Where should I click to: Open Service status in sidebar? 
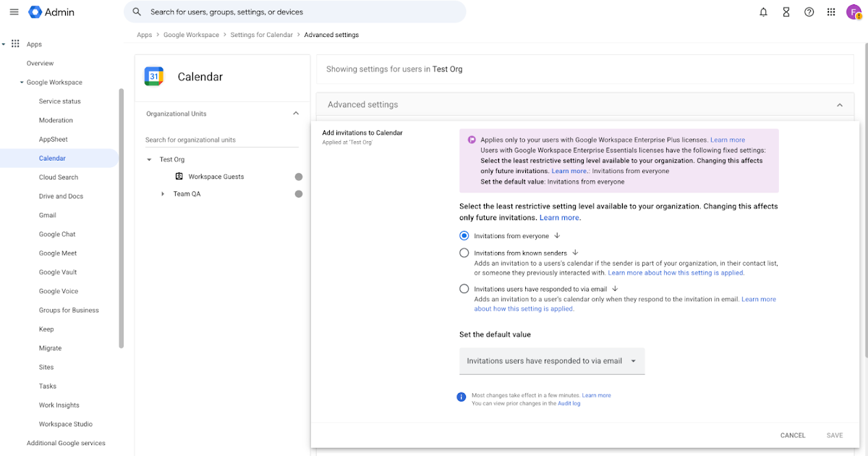(x=60, y=101)
